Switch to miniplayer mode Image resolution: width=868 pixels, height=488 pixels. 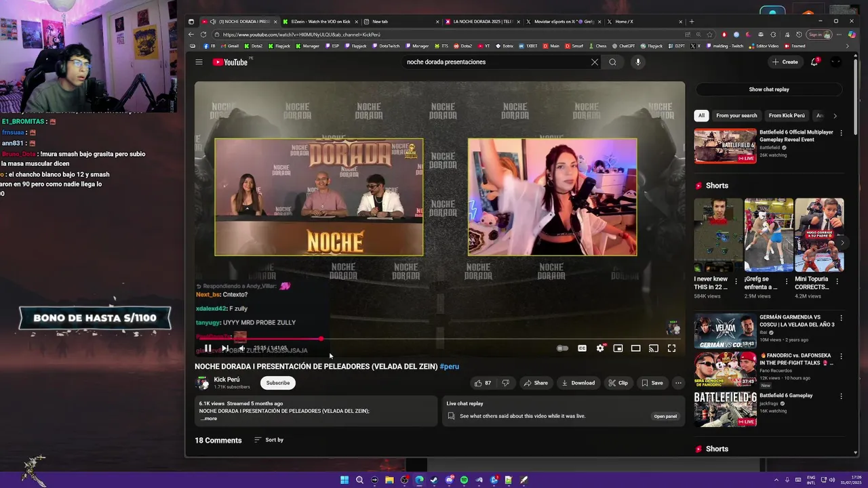[618, 348]
